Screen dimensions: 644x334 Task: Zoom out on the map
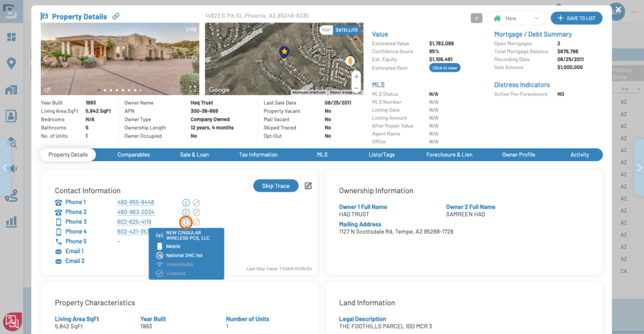tap(357, 88)
